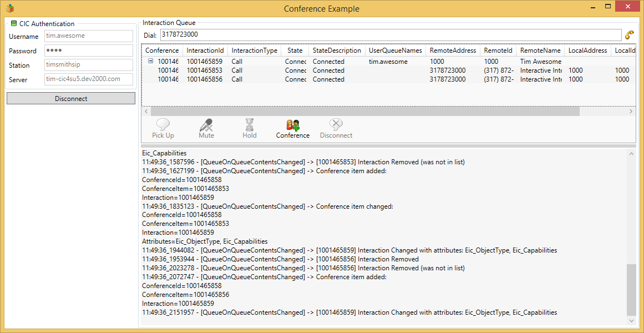Click the Username input field
This screenshot has width=644, height=333.
(x=88, y=36)
